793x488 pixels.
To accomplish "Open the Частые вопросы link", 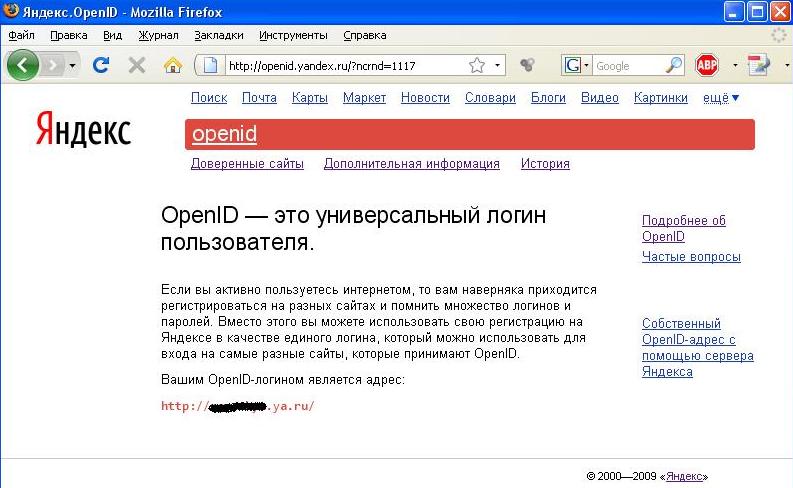I will coord(691,257).
